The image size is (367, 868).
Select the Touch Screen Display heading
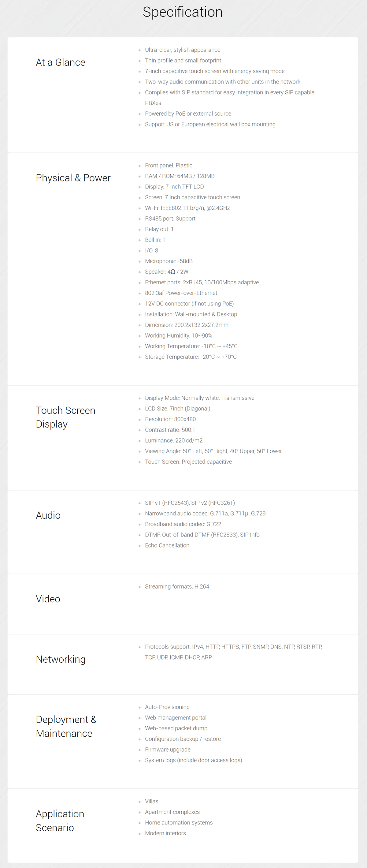[x=66, y=417]
